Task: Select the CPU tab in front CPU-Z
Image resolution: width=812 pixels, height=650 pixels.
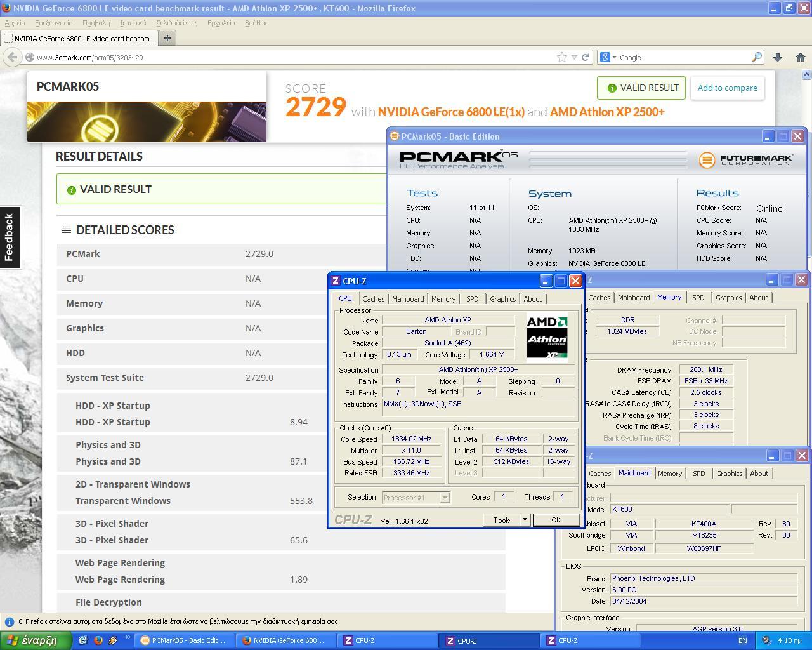Action: 345,298
